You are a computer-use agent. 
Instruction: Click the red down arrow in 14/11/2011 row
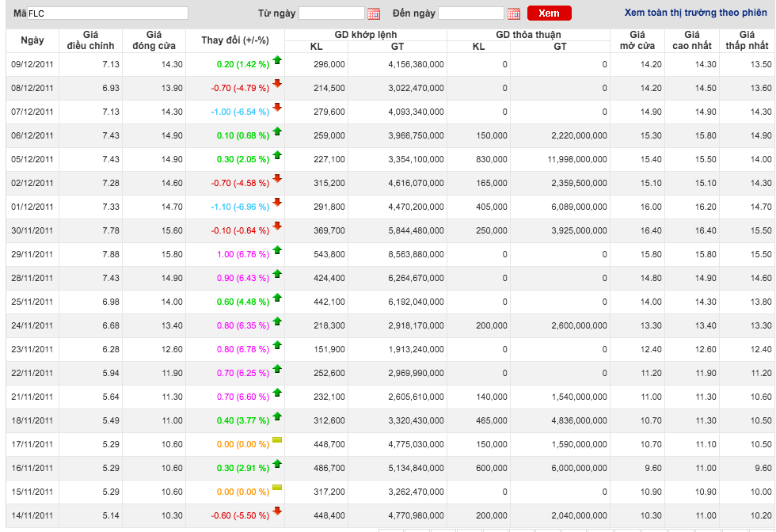(277, 511)
